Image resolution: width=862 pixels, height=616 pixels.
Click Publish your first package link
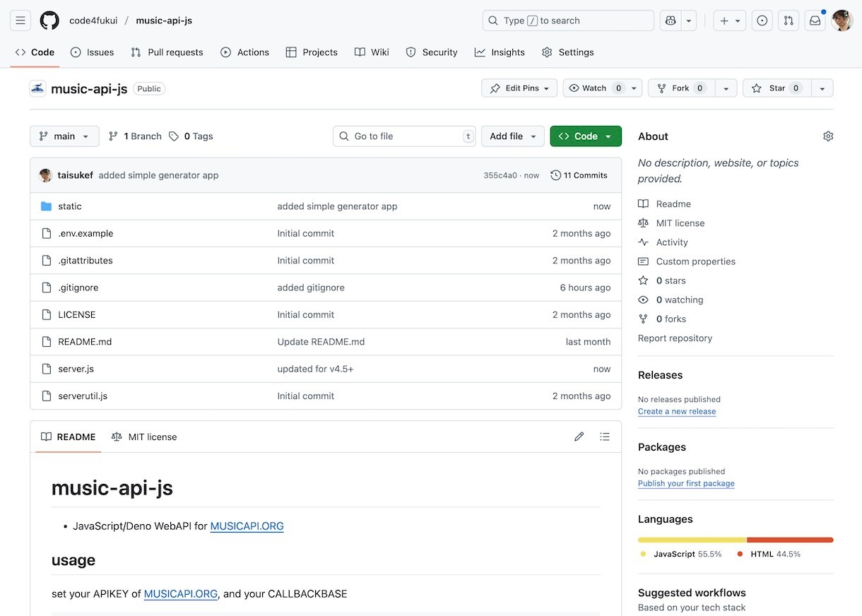686,483
